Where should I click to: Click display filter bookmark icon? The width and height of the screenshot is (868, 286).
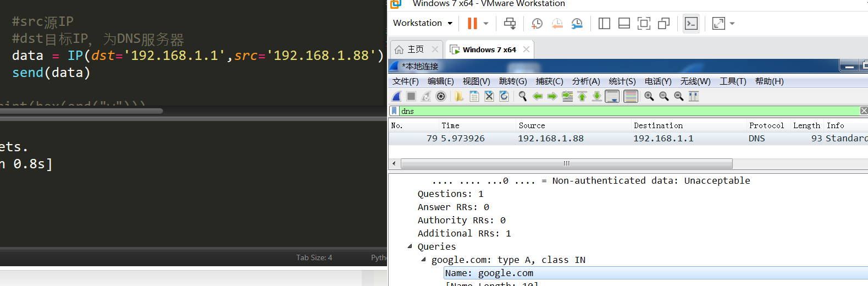click(394, 111)
